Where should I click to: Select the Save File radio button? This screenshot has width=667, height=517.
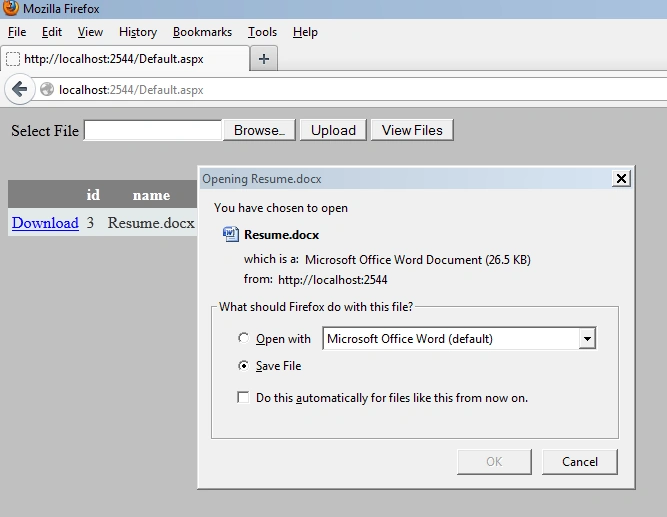click(243, 366)
